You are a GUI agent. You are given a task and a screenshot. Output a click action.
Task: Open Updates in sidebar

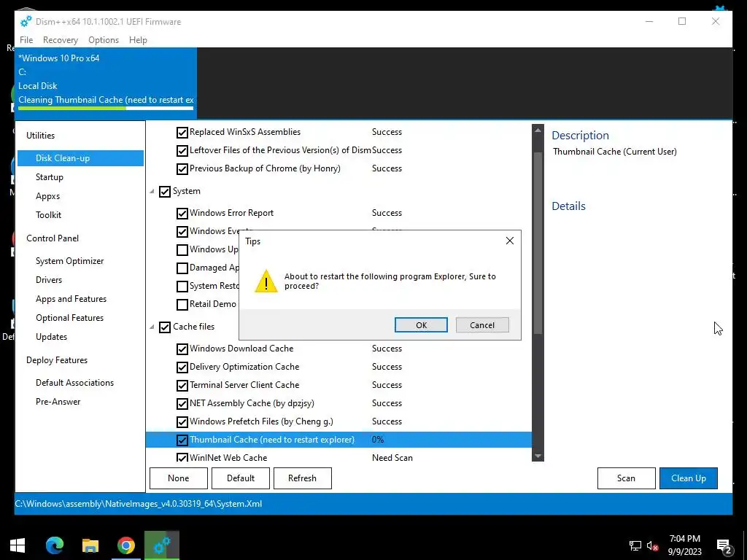click(52, 337)
